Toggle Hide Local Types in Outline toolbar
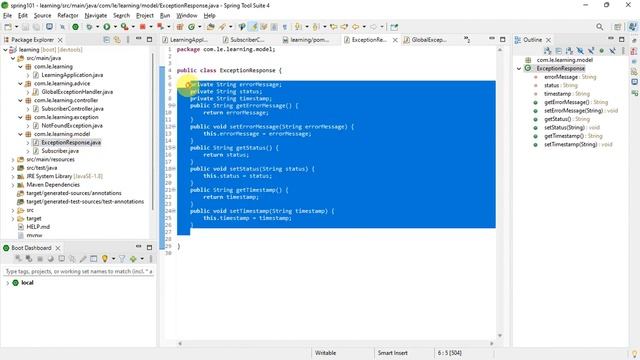 (x=612, y=51)
